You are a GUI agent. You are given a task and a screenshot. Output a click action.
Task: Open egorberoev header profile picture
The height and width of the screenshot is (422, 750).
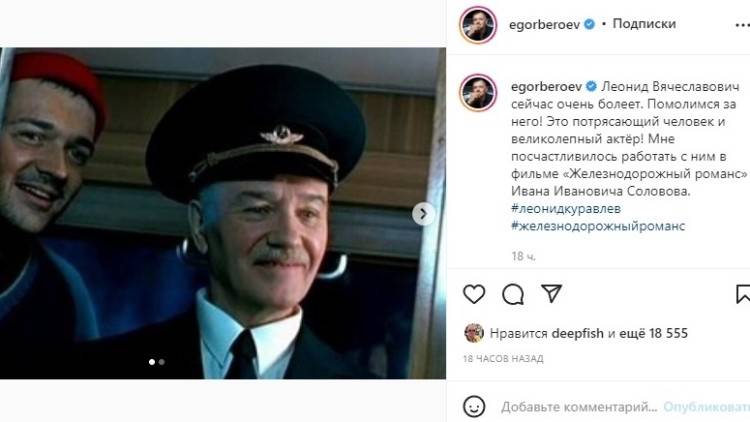pyautogui.click(x=478, y=24)
